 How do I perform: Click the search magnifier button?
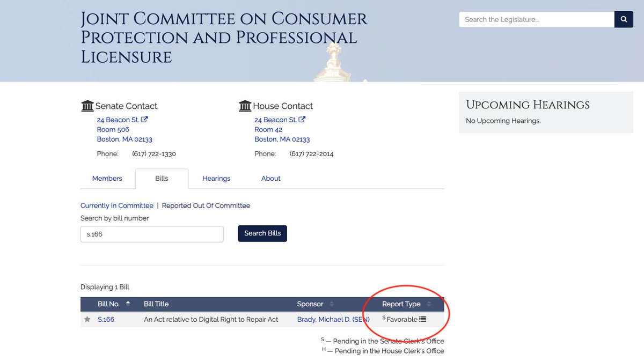click(x=624, y=19)
